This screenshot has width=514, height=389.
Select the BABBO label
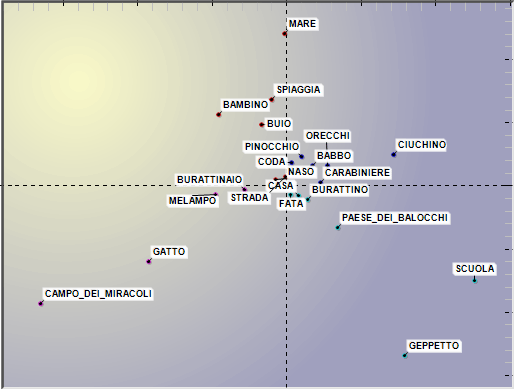[334, 156]
